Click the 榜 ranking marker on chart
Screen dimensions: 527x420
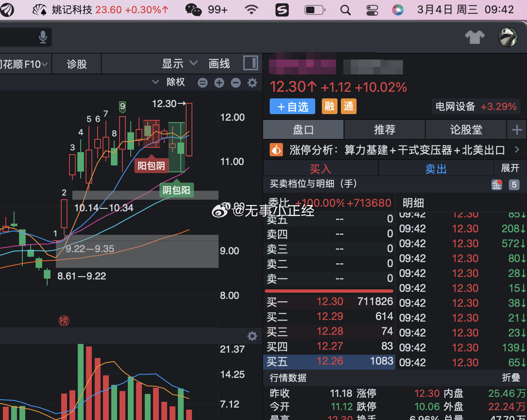pyautogui.click(x=64, y=320)
